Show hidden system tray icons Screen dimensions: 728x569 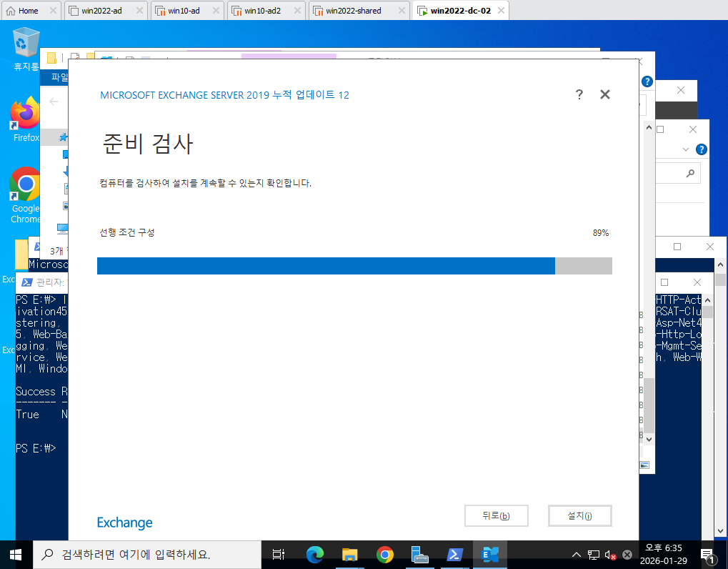pos(576,555)
